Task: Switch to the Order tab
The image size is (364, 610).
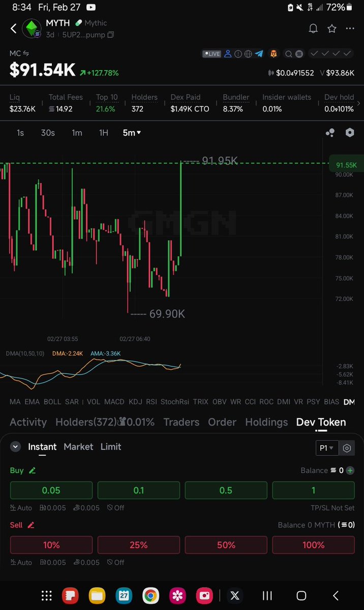Action: pyautogui.click(x=222, y=422)
